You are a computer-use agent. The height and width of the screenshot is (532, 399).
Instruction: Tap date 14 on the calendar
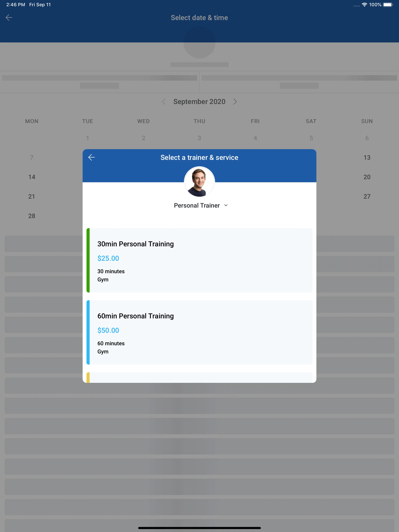(x=31, y=177)
